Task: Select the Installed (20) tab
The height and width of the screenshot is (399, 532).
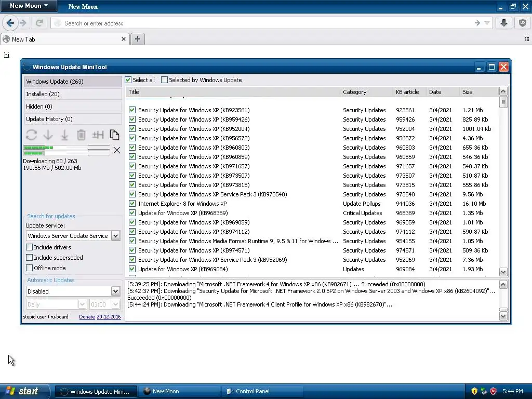Action: [x=73, y=94]
